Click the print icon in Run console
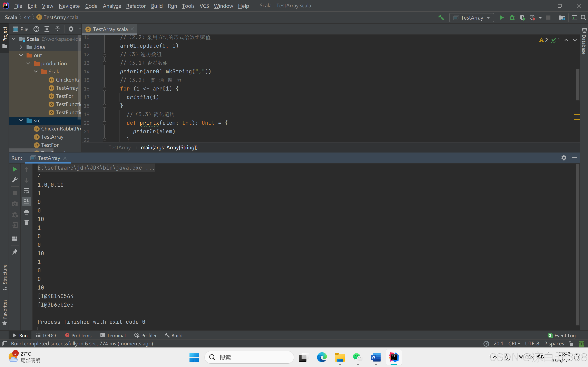 (27, 212)
